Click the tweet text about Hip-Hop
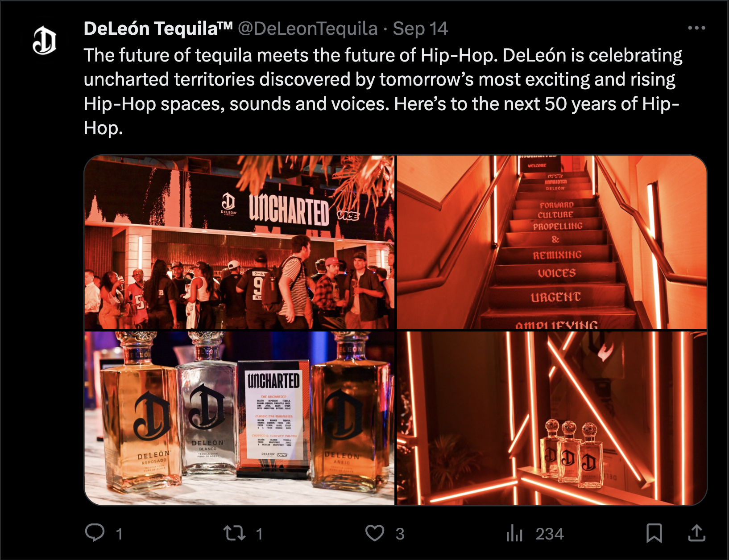This screenshot has height=560, width=729. (x=383, y=91)
